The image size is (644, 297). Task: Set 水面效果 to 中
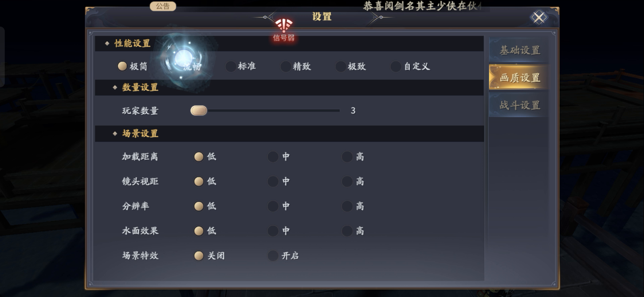pyautogui.click(x=279, y=231)
